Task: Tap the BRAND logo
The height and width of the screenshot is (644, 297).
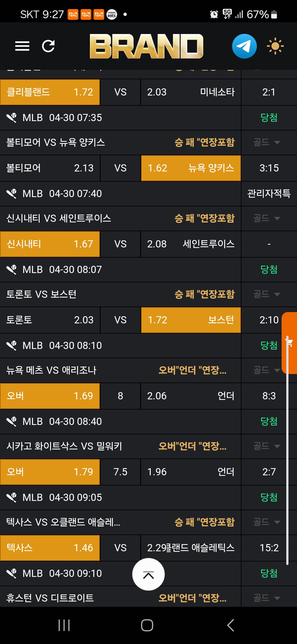Action: click(146, 46)
